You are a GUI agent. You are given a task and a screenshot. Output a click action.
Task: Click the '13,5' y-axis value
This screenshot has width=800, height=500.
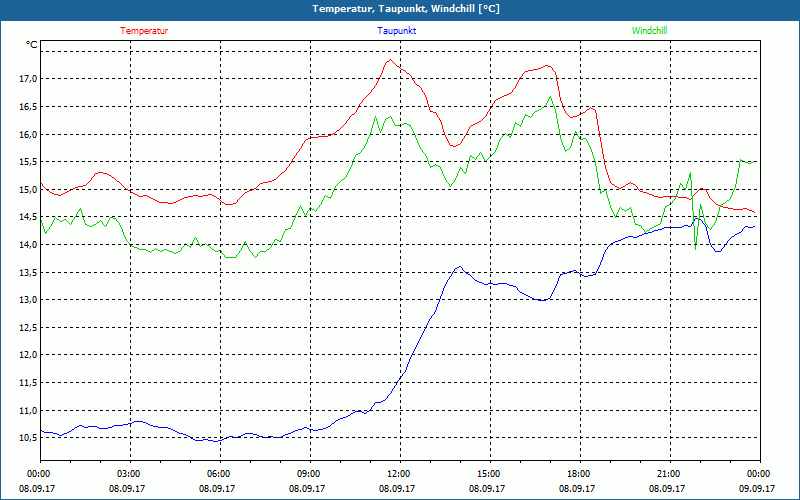tap(28, 272)
